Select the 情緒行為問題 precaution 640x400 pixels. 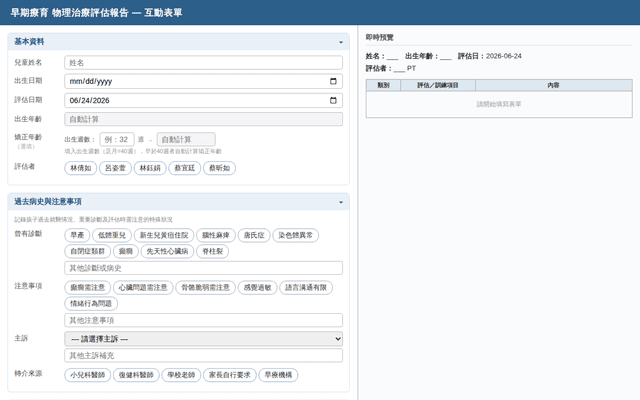[91, 304]
